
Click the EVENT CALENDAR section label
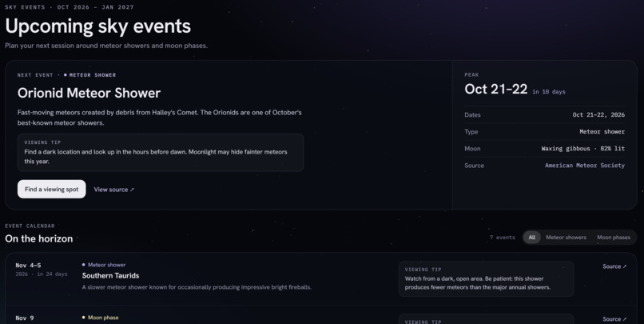30,226
